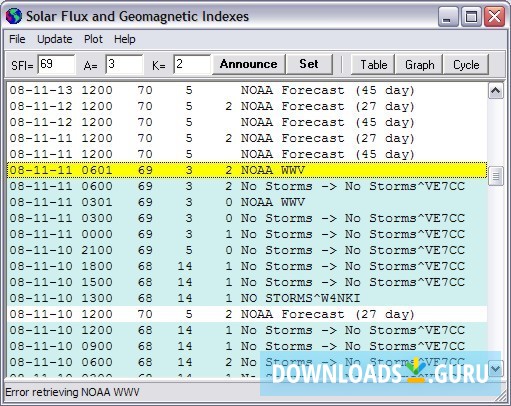Open the Plot menu

click(93, 39)
